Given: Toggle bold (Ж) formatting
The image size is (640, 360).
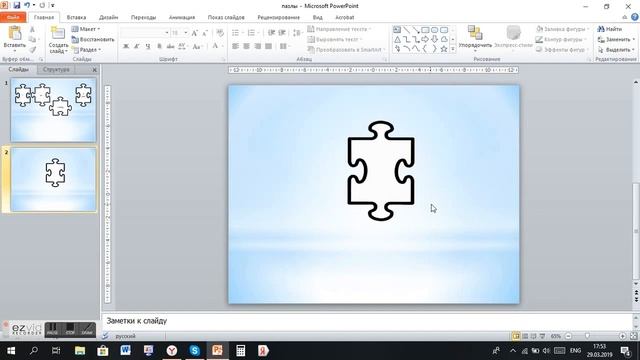Looking at the screenshot, I should pyautogui.click(x=126, y=46).
